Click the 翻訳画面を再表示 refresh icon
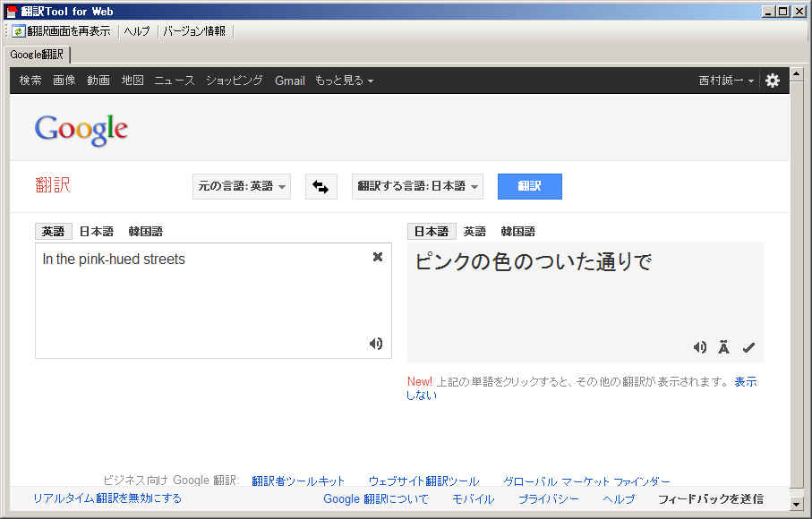Viewport: 812px width, 519px height. pos(18,31)
